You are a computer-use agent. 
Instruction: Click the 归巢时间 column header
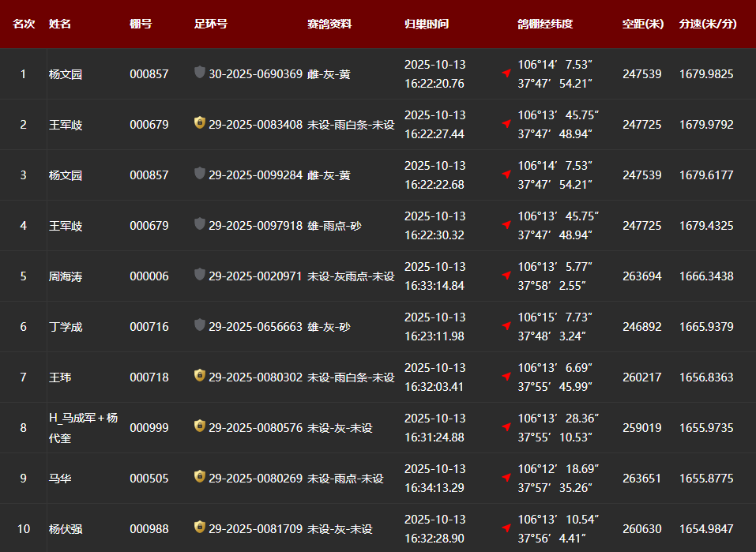[426, 24]
